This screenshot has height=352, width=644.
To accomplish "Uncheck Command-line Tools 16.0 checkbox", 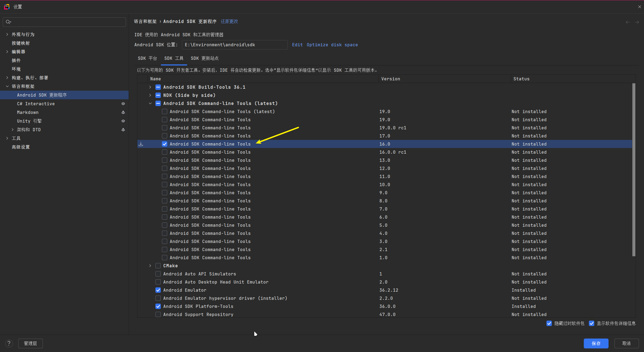I will (x=165, y=144).
